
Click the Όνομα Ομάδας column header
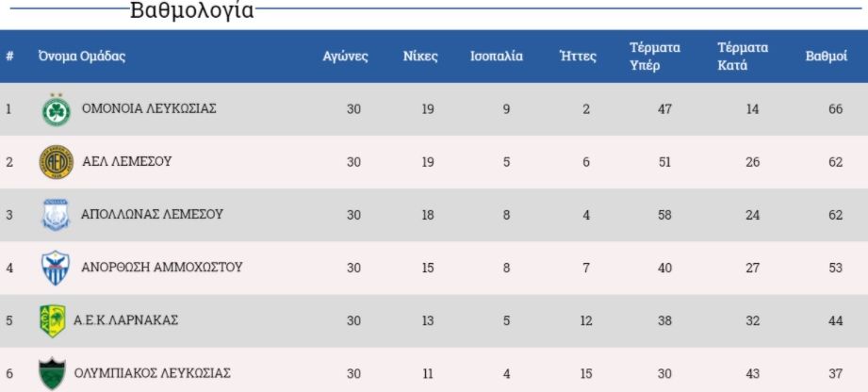[82, 57]
